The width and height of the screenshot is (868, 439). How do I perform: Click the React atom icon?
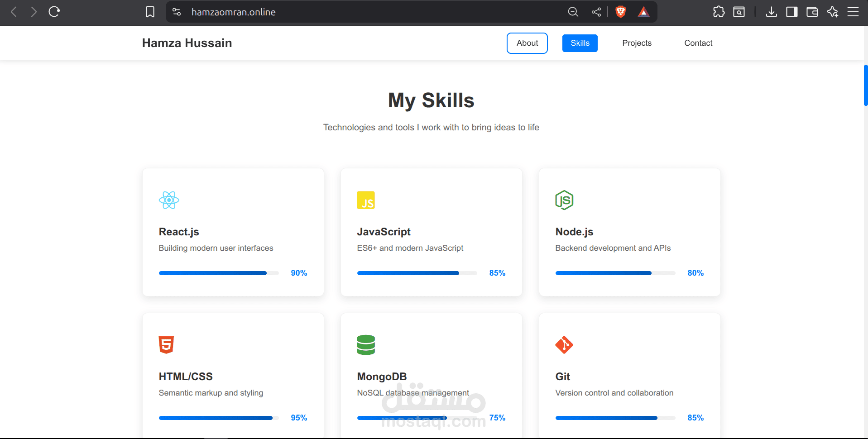pos(169,200)
